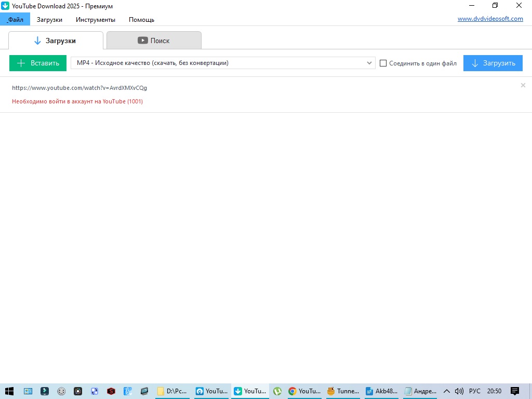Open the Windows Start menu

coord(9,391)
